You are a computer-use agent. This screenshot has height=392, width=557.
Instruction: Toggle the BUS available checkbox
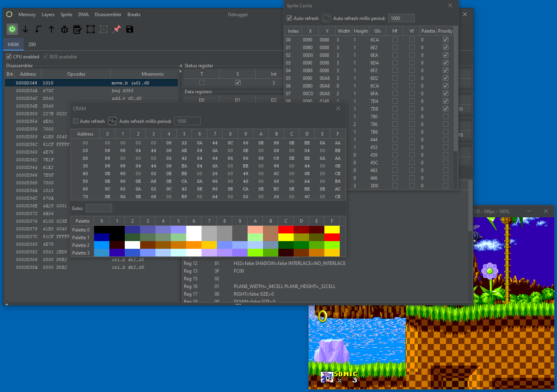pyautogui.click(x=46, y=56)
